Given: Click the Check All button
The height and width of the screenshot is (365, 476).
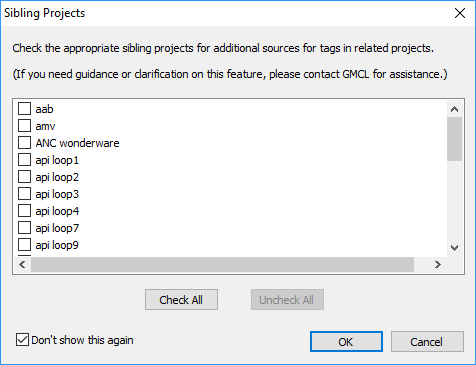Looking at the screenshot, I should pyautogui.click(x=181, y=300).
